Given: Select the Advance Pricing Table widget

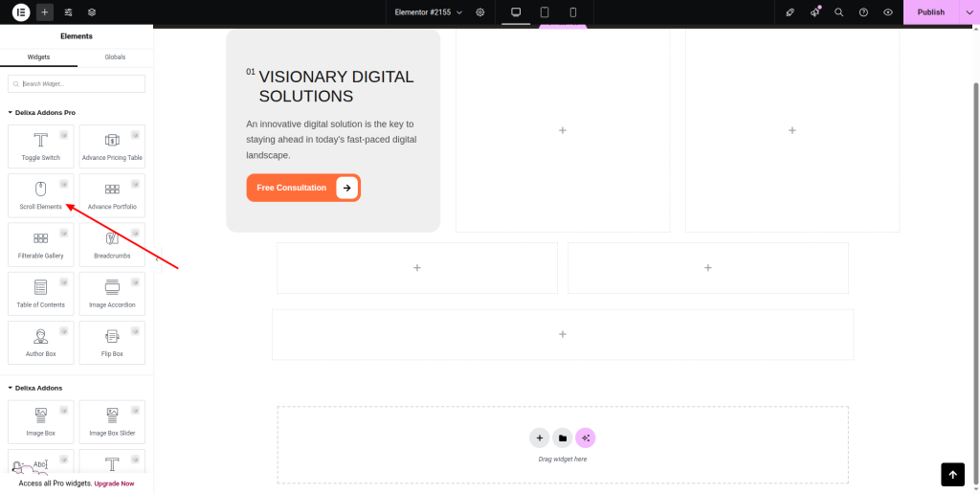Looking at the screenshot, I should click(112, 146).
